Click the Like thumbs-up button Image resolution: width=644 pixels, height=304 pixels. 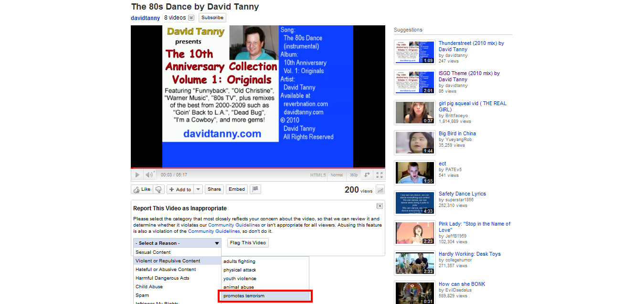tap(142, 189)
